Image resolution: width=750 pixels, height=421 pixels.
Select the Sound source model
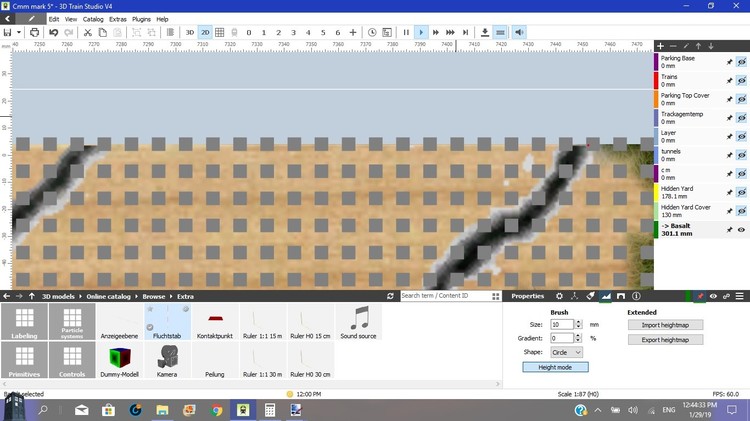point(358,322)
